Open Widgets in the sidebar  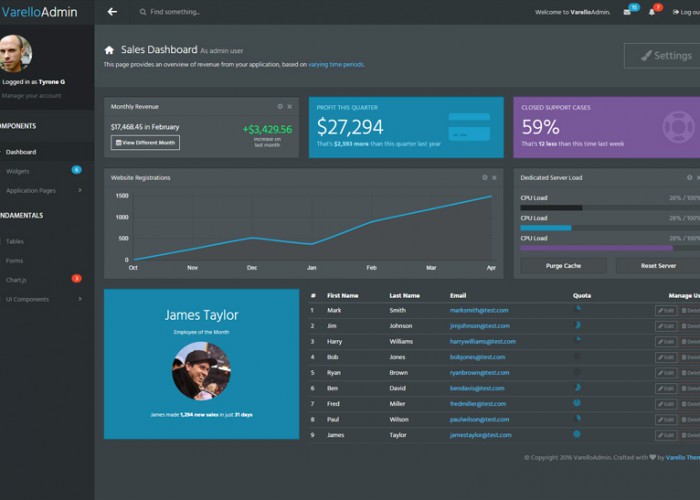click(17, 171)
